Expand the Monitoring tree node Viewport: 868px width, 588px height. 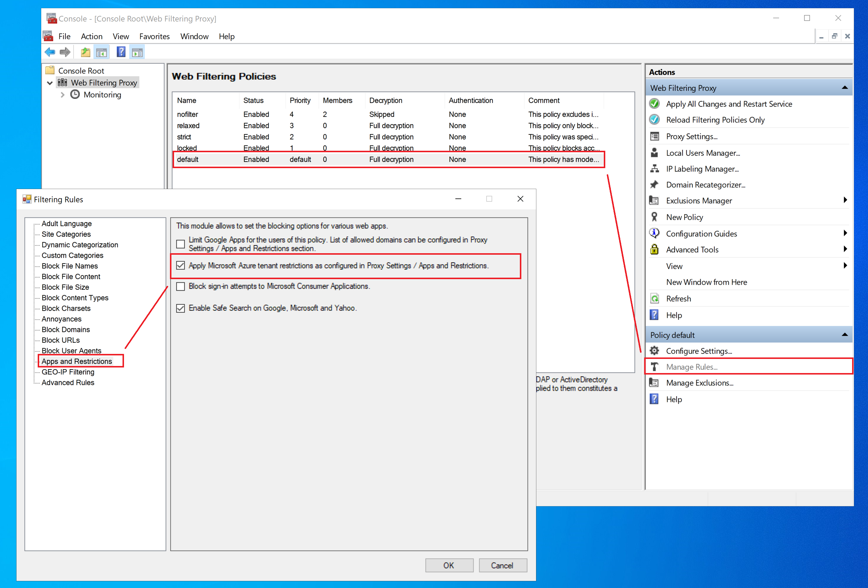click(x=62, y=95)
